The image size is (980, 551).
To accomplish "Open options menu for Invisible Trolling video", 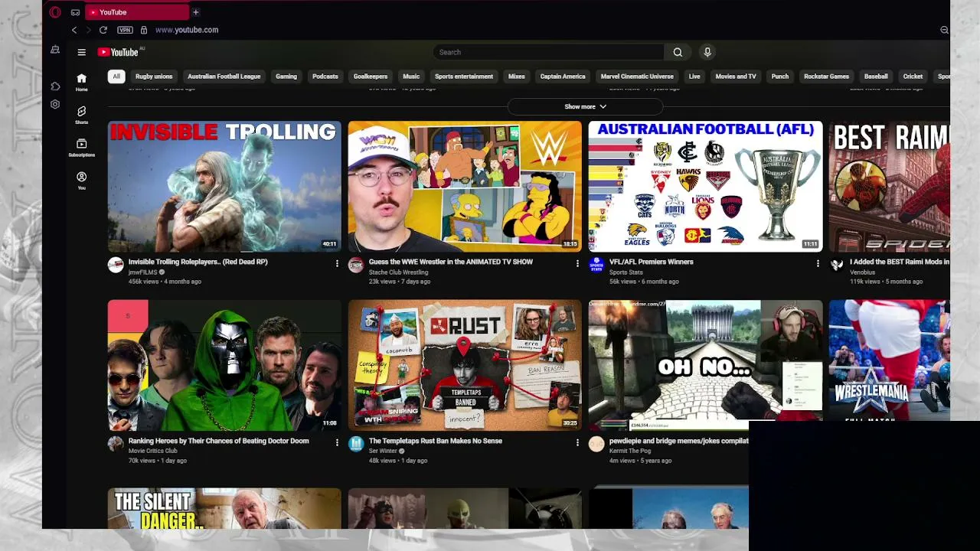I will click(337, 263).
